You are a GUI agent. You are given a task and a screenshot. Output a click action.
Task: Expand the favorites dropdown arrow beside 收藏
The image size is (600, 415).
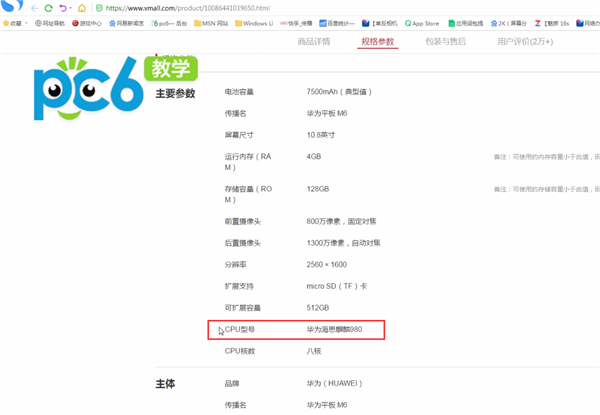pos(26,23)
